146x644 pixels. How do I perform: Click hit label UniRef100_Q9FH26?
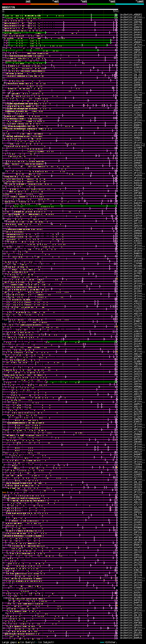tap(131, 630)
